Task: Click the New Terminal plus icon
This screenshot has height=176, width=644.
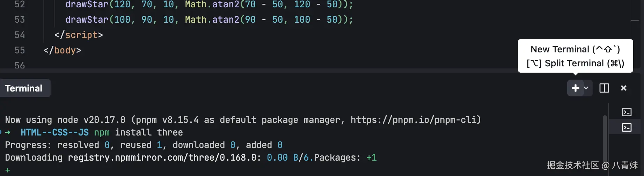Action: pyautogui.click(x=575, y=88)
